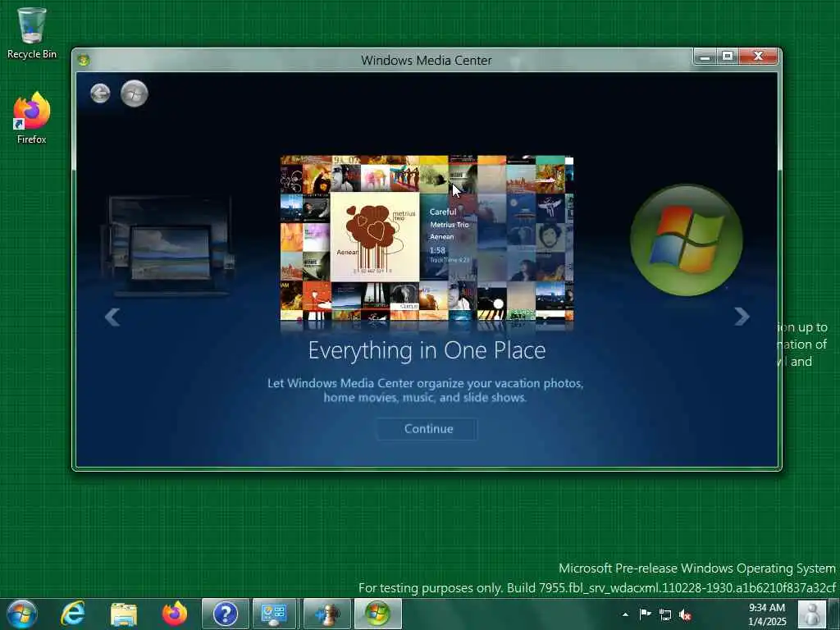Switch to Control Panel taskbar item

275,614
